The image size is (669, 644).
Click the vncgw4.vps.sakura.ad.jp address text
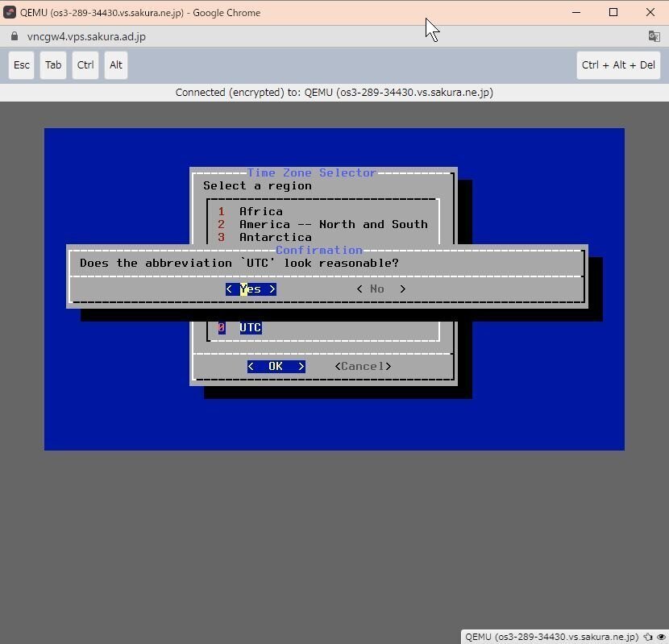click(86, 37)
